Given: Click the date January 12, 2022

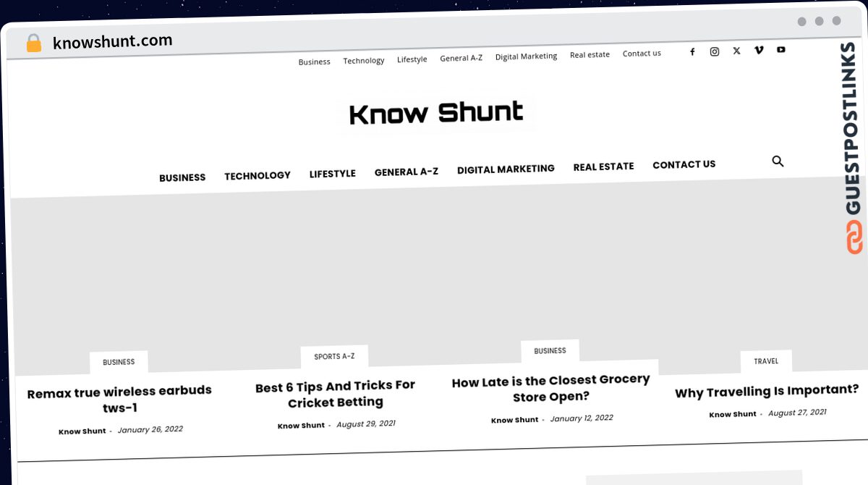Looking at the screenshot, I should [x=582, y=418].
